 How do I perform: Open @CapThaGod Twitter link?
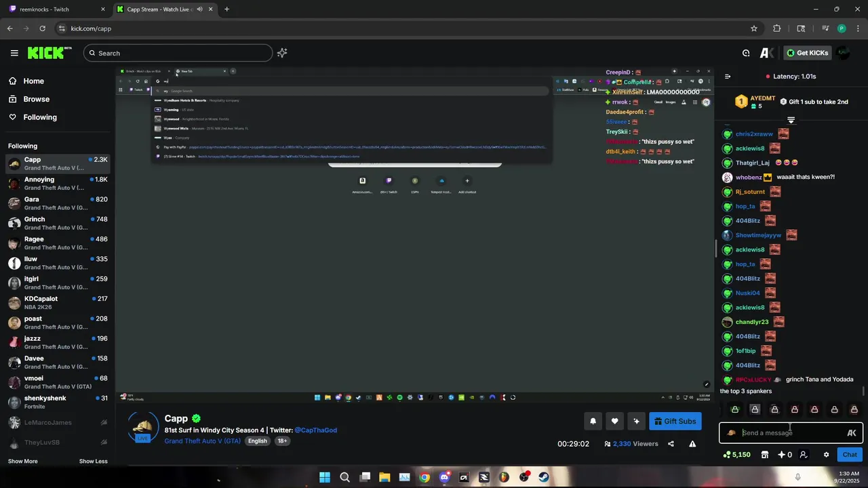315,430
